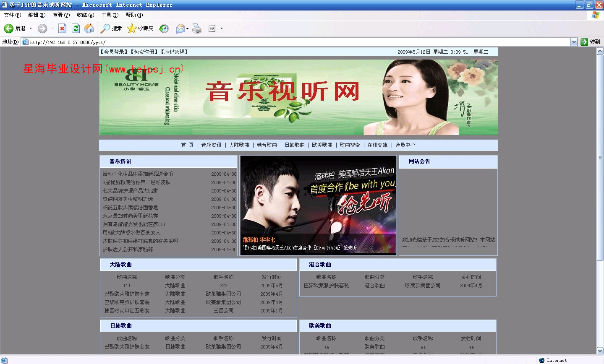Click song 111 in 大陆歌曲 table

[127, 286]
